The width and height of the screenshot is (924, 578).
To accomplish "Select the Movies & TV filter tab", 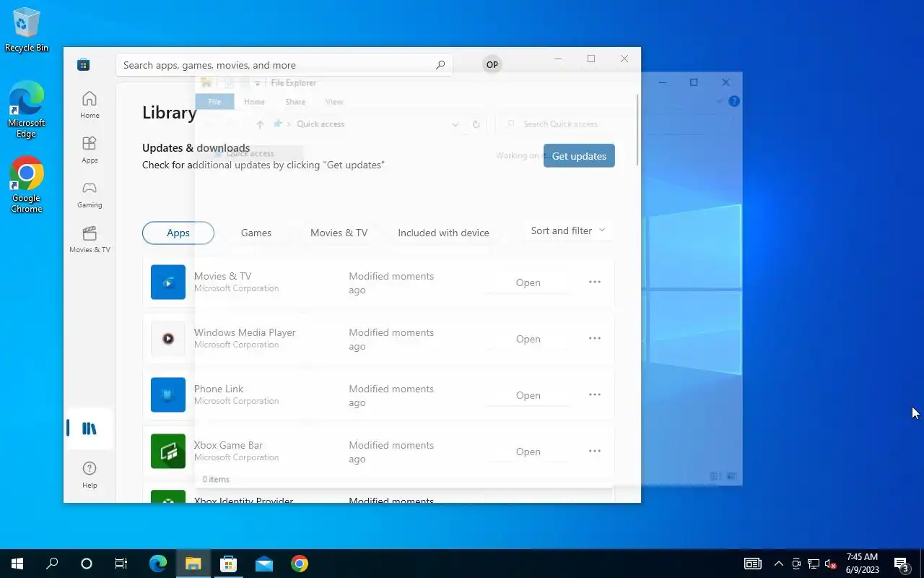I will [x=339, y=233].
